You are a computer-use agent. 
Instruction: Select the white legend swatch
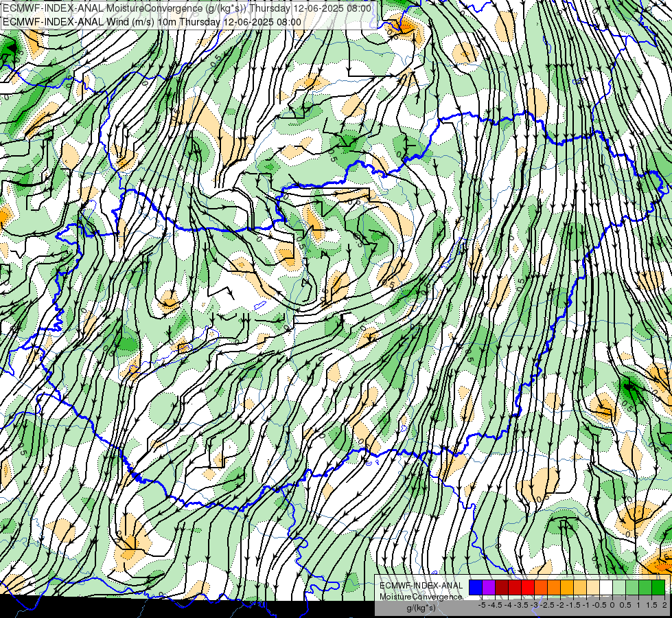[606, 587]
